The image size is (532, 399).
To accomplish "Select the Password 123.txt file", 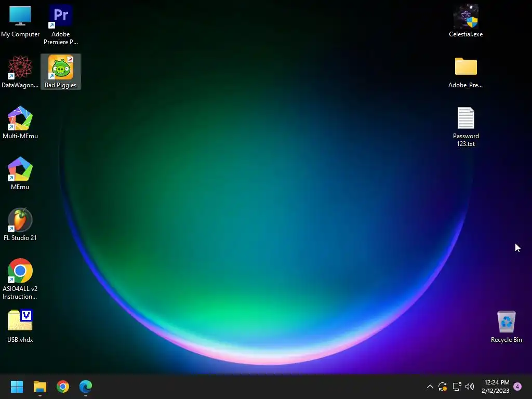I will (466, 126).
